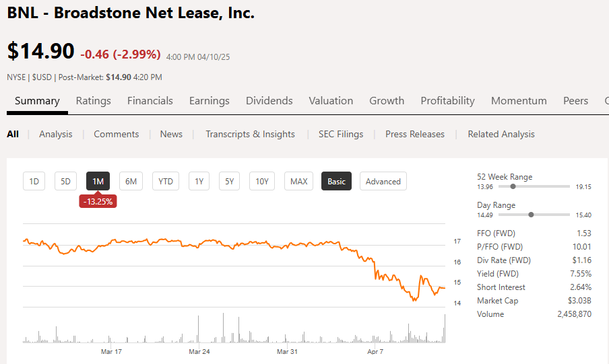Filter feed by Press Releases
609x364 pixels.
coord(414,134)
